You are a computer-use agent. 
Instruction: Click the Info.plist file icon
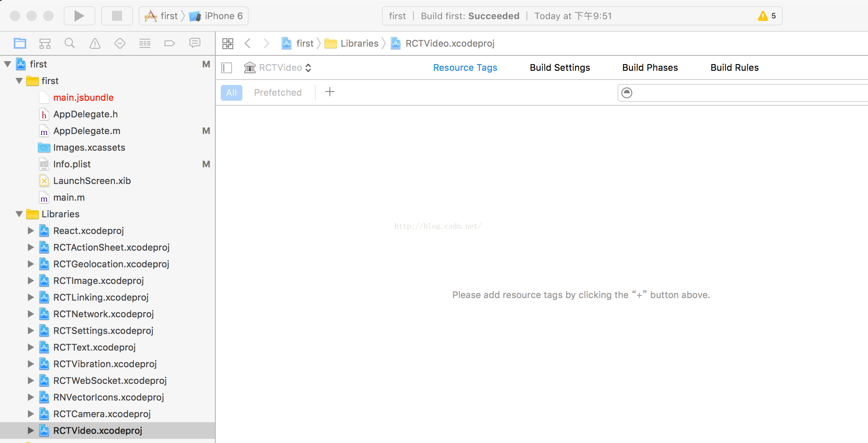[44, 164]
